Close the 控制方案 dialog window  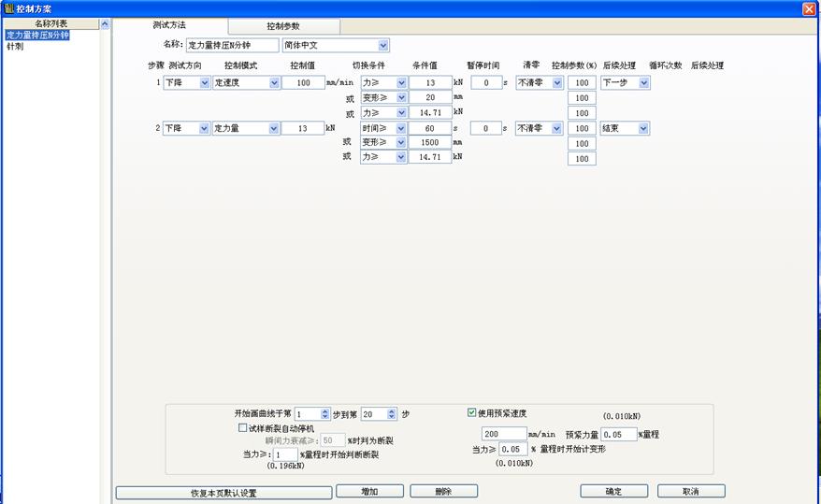[x=808, y=8]
